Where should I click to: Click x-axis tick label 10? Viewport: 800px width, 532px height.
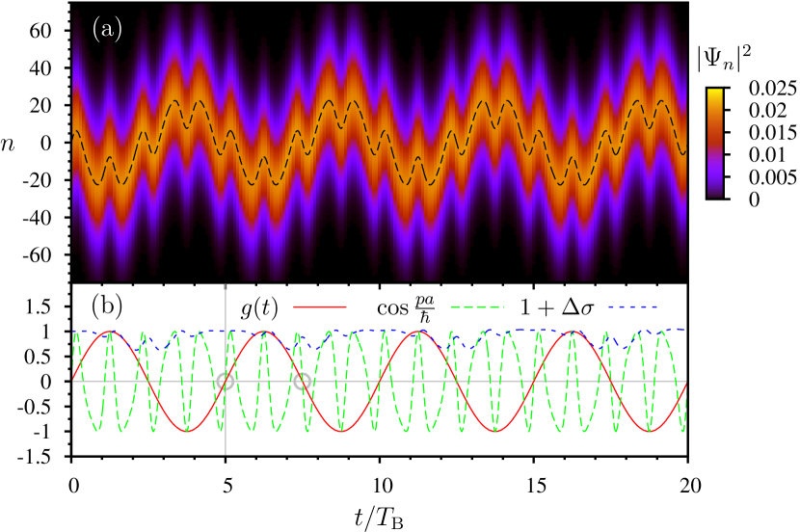coord(382,486)
